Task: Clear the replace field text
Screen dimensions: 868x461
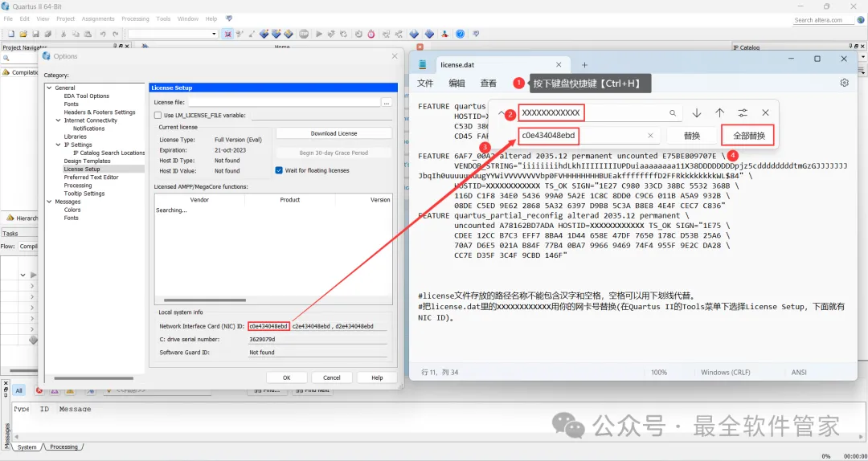Action: coord(650,136)
